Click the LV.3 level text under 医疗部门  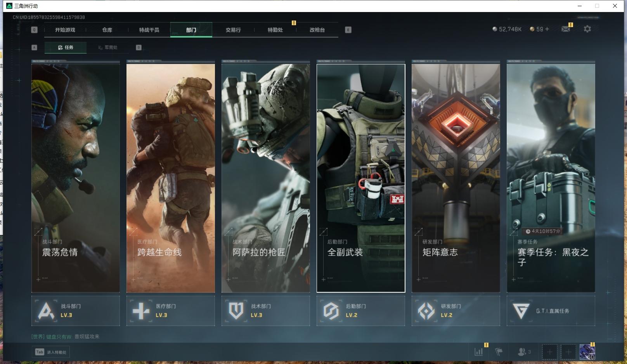click(x=161, y=315)
